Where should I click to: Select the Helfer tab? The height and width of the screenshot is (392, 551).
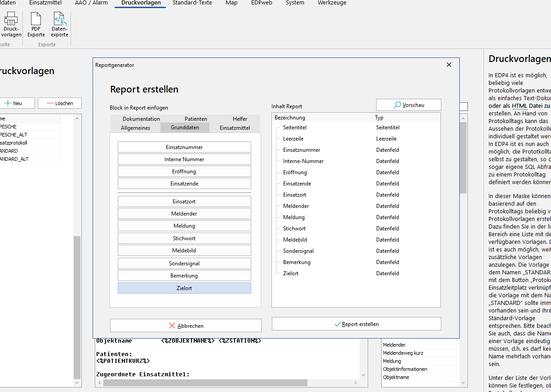(x=240, y=119)
